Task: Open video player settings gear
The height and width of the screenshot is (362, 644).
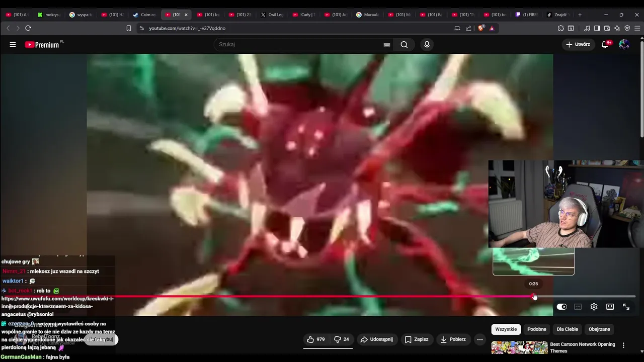Action: (x=594, y=307)
